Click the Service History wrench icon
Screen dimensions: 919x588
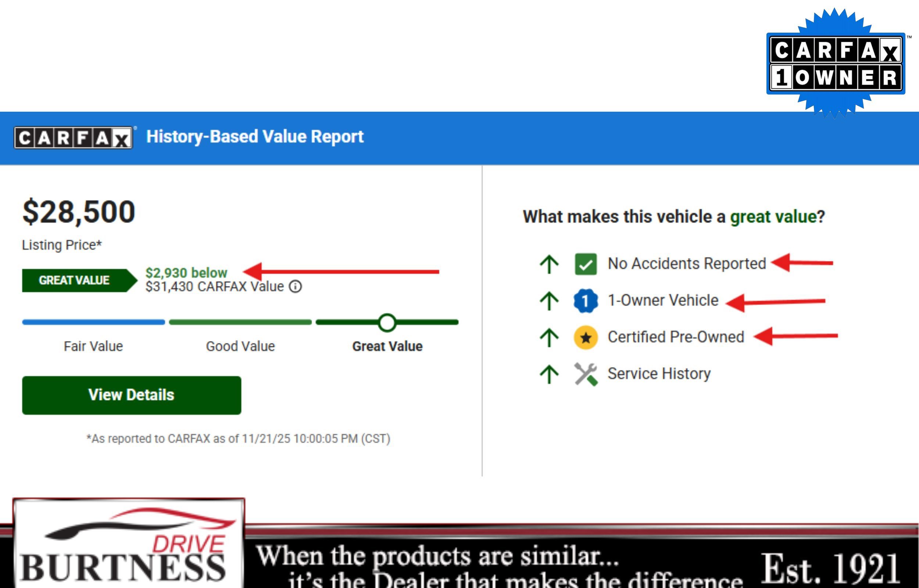[x=585, y=374]
